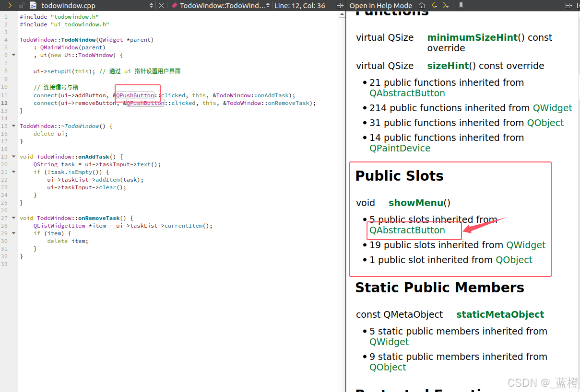Collapse the isEmpty if-block at line 21
Viewport: 580px width, 392px height.
(14, 172)
